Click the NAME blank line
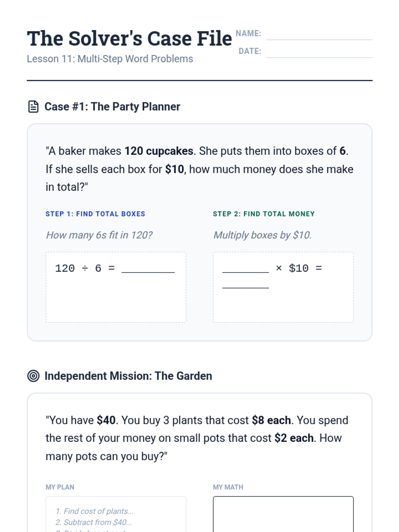Image resolution: width=399 pixels, height=532 pixels. pos(319,36)
